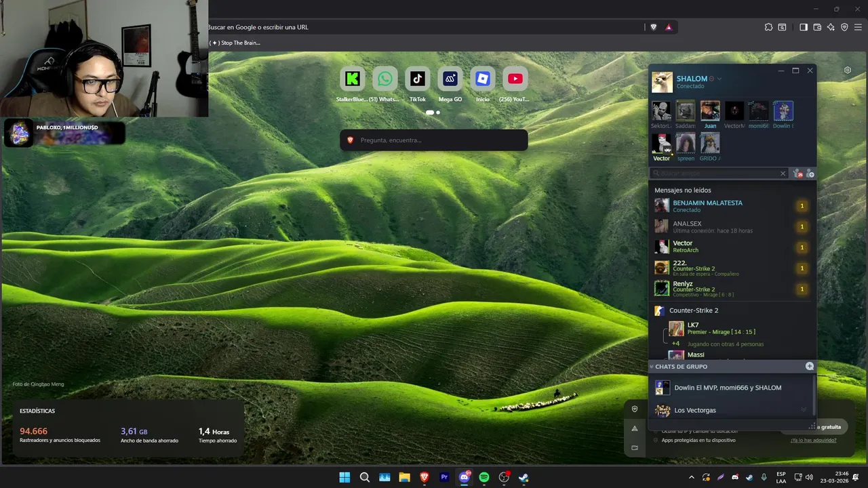Open the Inicio shortcut tile
Screen dimensions: 868x488
[x=482, y=79]
